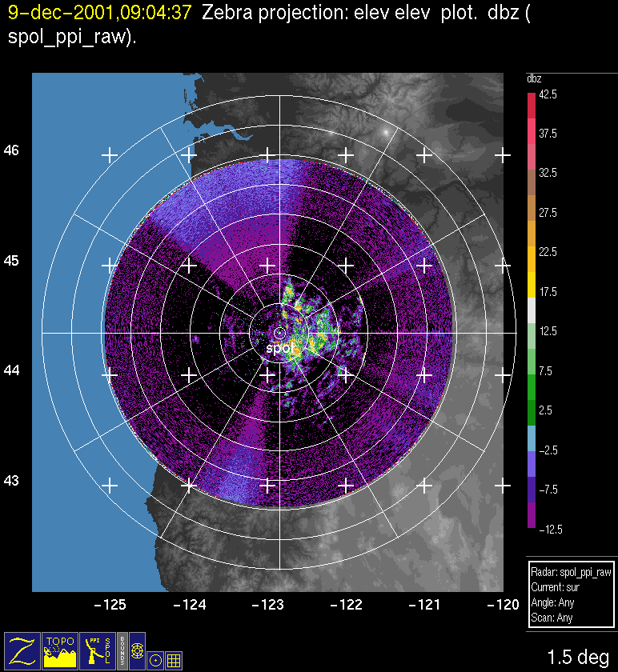Click the 1.5 deg elevation label
Image resolution: width=618 pixels, height=672 pixels.
[576, 658]
